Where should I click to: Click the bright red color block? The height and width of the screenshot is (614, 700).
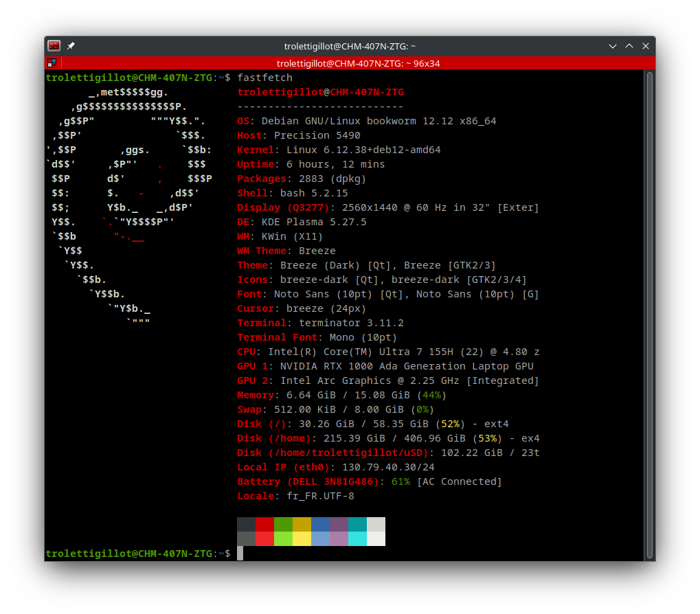tap(264, 538)
